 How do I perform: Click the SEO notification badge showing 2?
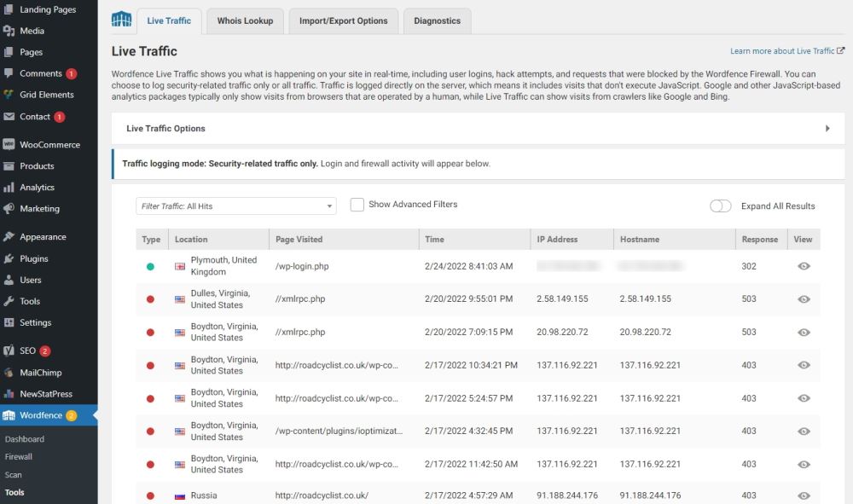pos(45,351)
